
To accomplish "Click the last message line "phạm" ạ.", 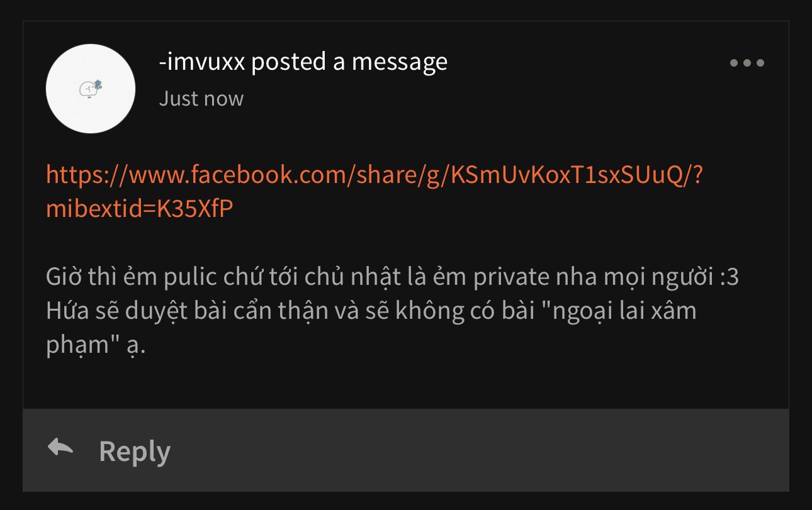I will (x=96, y=346).
